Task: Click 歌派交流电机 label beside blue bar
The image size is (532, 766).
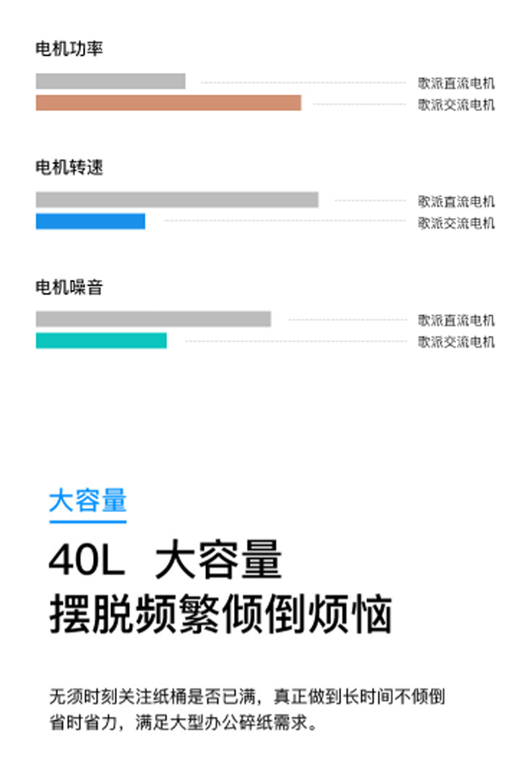Action: pos(456,223)
